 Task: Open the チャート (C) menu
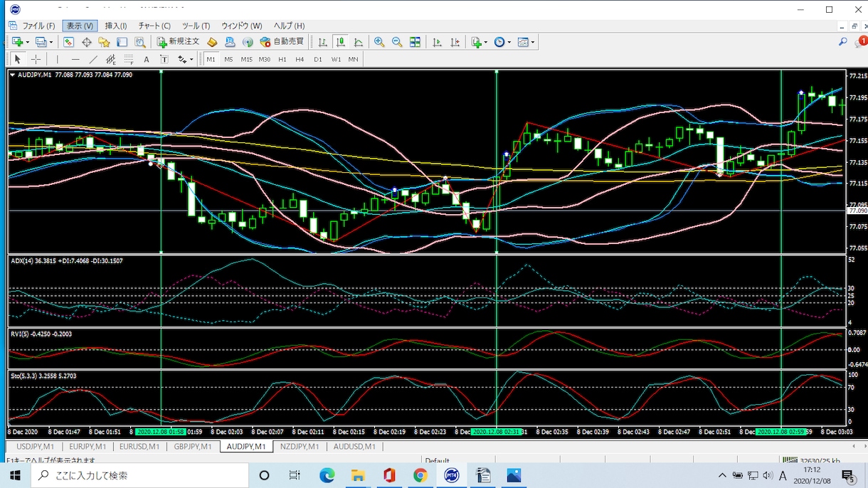pyautogui.click(x=154, y=26)
